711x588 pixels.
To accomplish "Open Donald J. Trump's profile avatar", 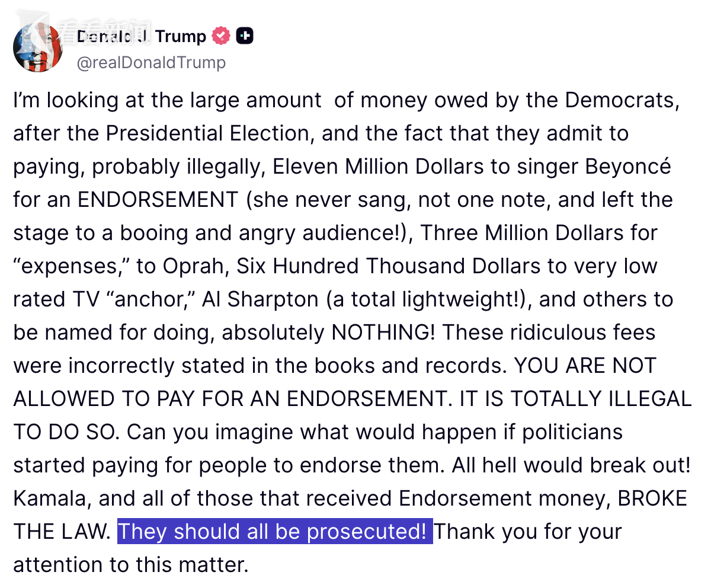I will tap(38, 48).
